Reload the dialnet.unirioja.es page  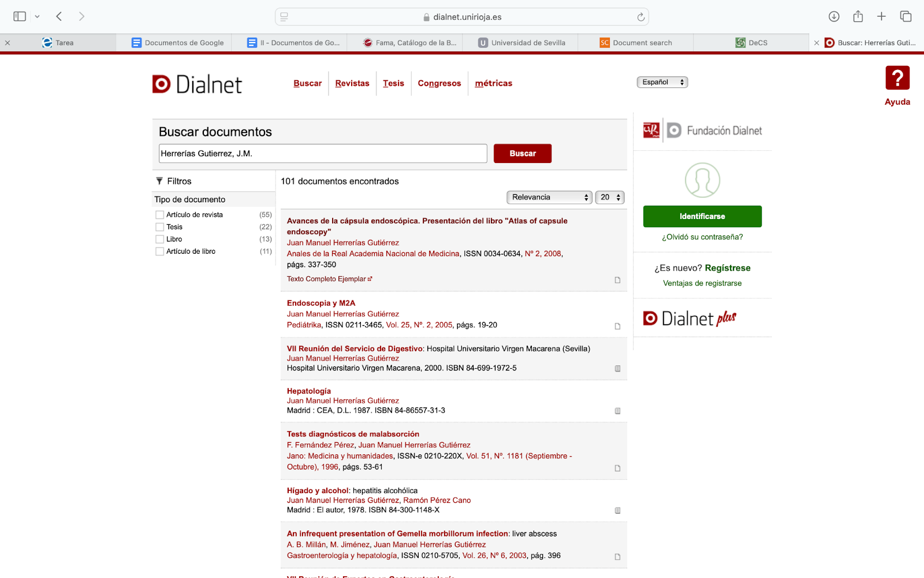coord(640,17)
